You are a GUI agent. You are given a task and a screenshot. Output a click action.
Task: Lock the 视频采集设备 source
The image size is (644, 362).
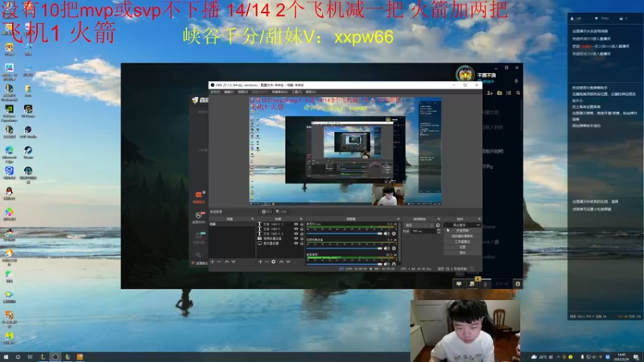tap(302, 238)
